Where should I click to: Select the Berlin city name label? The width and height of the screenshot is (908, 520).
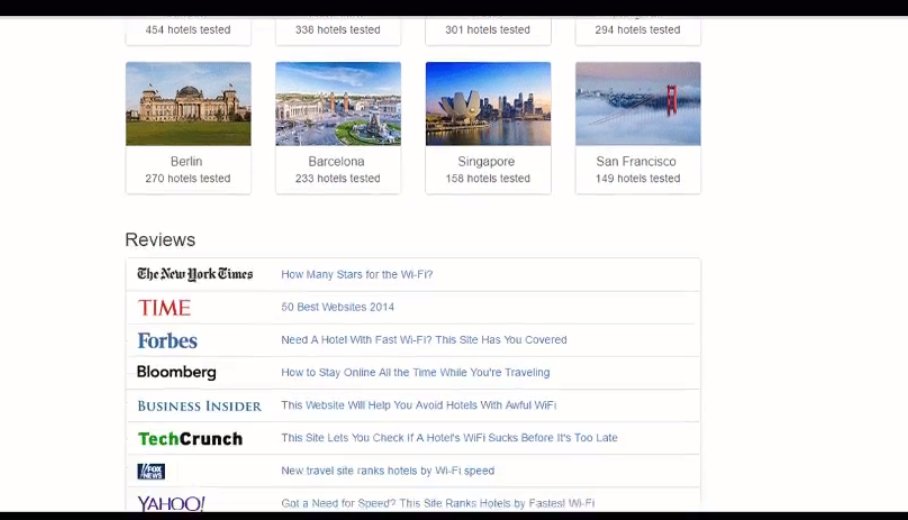tap(187, 161)
